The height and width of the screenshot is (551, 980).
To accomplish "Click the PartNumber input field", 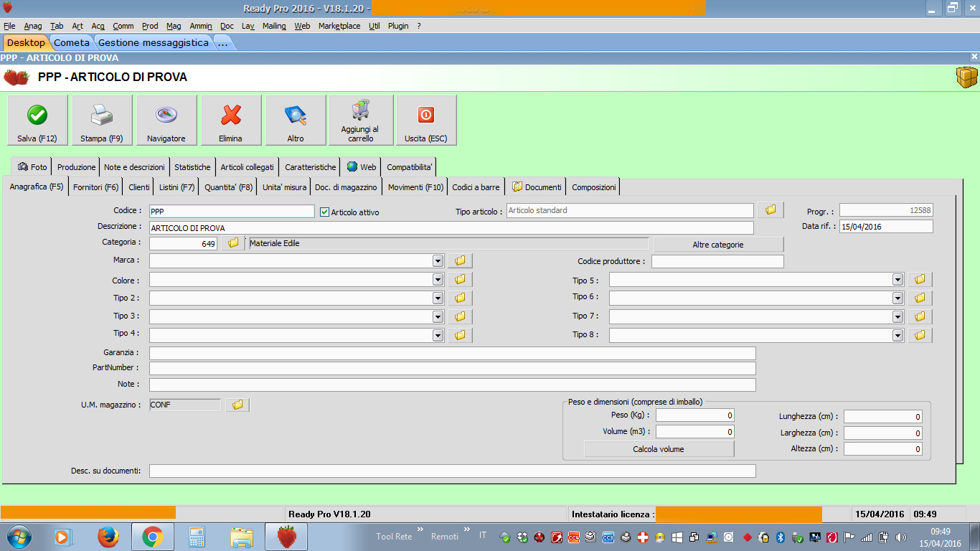I will click(x=452, y=368).
